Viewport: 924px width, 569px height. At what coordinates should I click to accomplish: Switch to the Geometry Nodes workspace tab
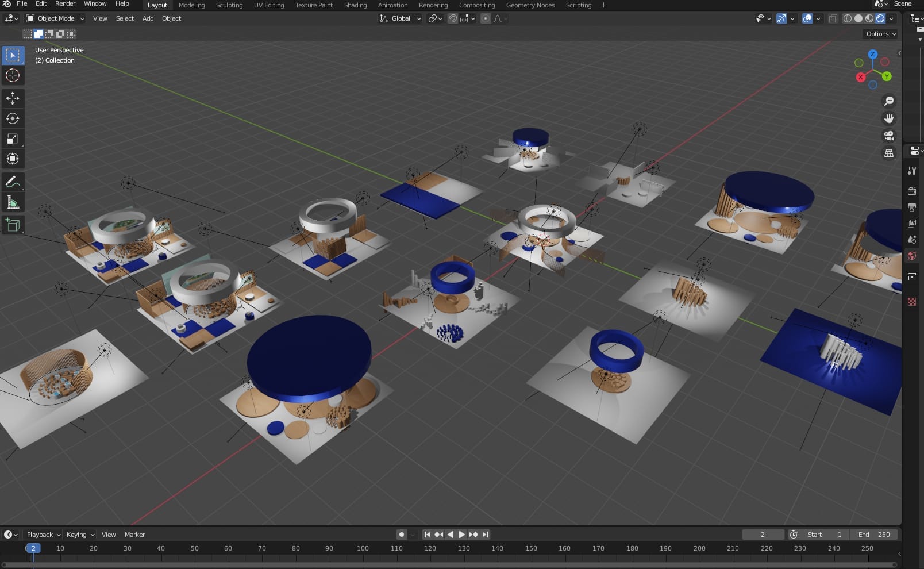tap(530, 5)
